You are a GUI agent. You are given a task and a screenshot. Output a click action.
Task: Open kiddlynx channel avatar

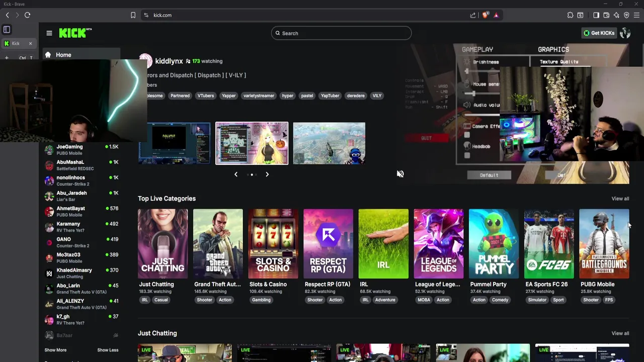point(145,61)
